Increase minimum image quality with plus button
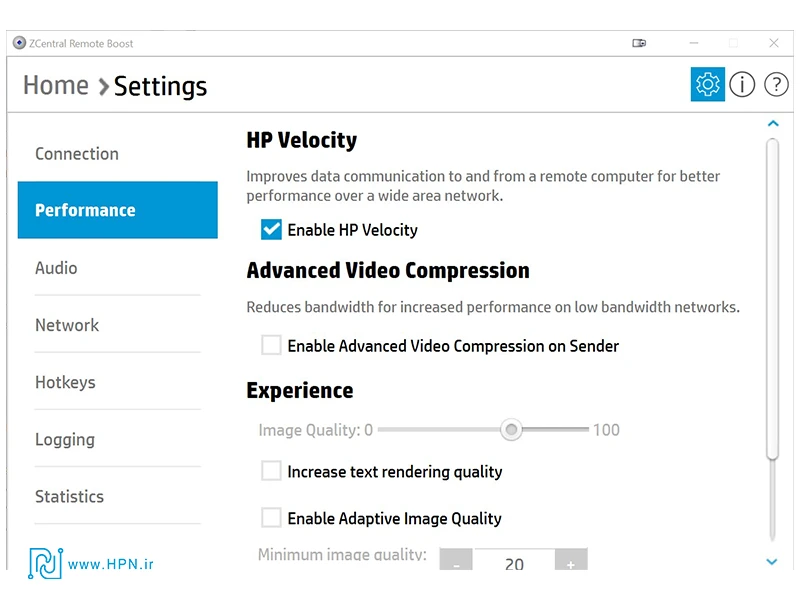Image resolution: width=800 pixels, height=600 pixels. [x=571, y=563]
